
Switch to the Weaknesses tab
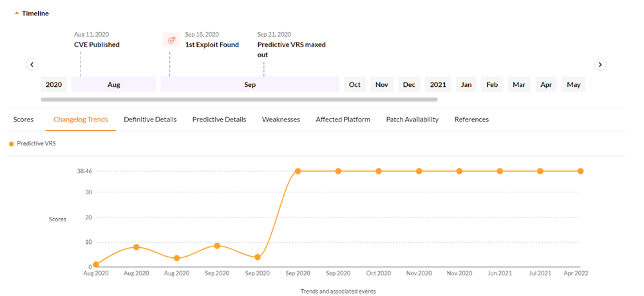click(x=281, y=120)
